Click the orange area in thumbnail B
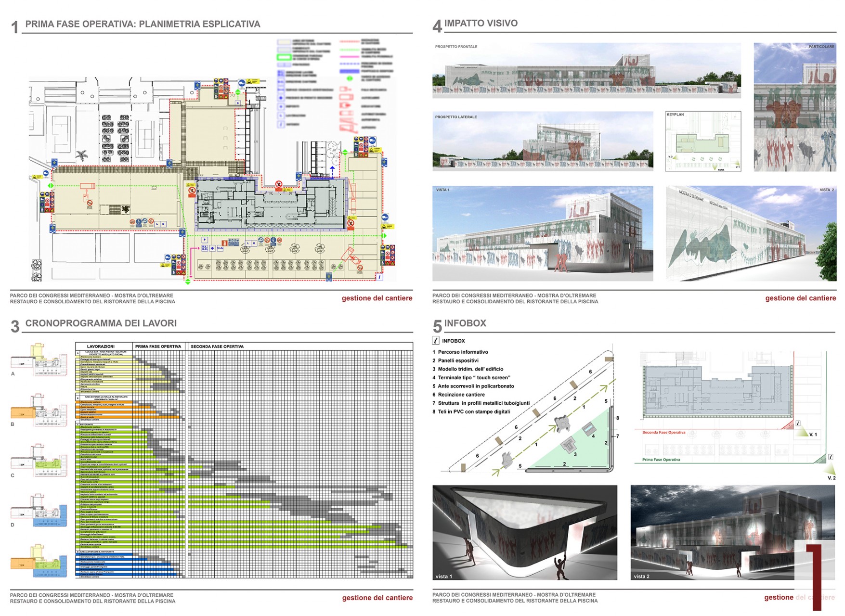Screen dimensions: 845x616 (22, 412)
